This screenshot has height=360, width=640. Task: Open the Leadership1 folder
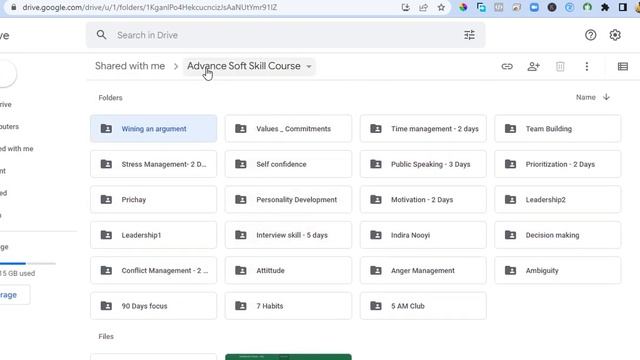click(153, 235)
